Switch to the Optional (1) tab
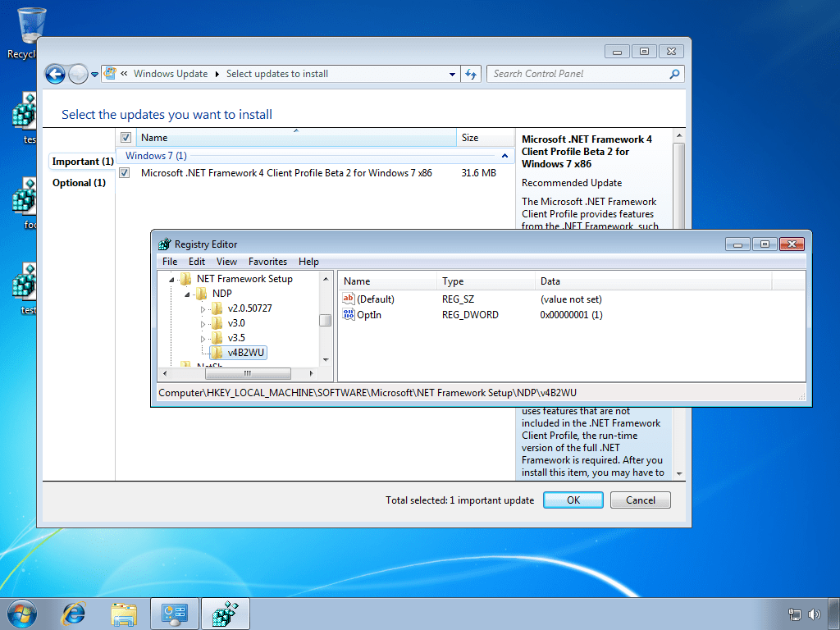840x630 pixels. click(x=79, y=182)
